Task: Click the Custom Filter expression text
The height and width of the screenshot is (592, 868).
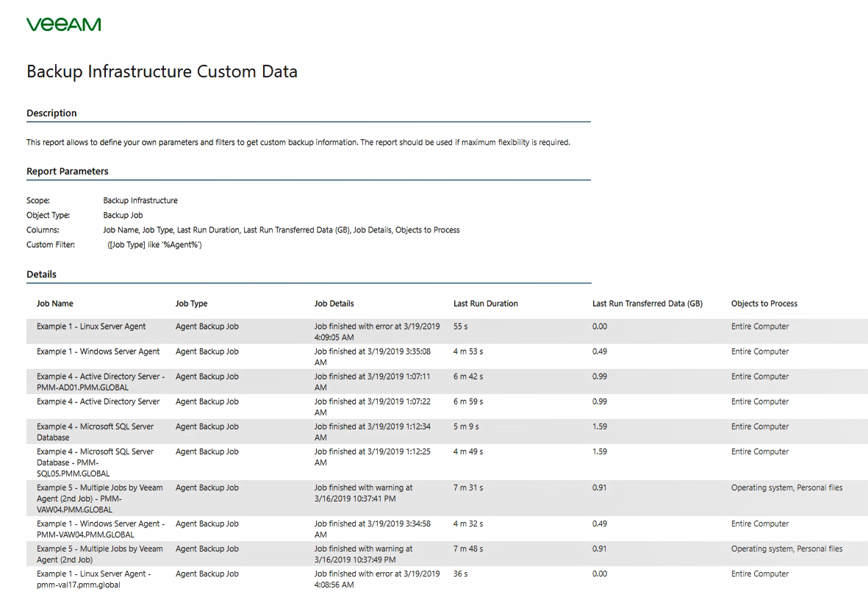Action: point(154,245)
